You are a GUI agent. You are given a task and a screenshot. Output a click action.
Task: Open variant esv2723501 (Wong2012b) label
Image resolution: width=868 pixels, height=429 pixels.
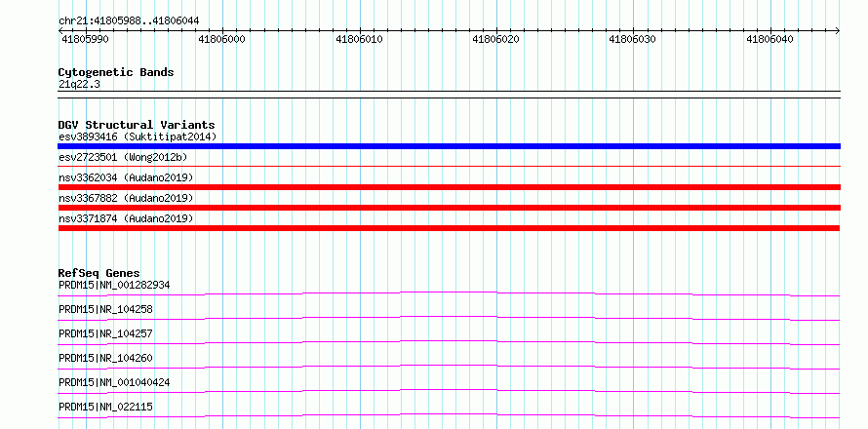(x=123, y=157)
